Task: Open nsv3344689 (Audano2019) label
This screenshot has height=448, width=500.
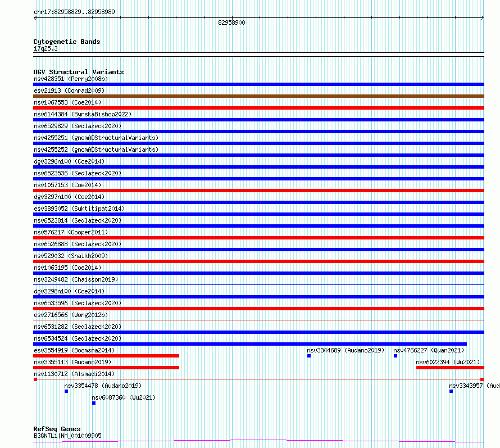Action: click(x=346, y=350)
